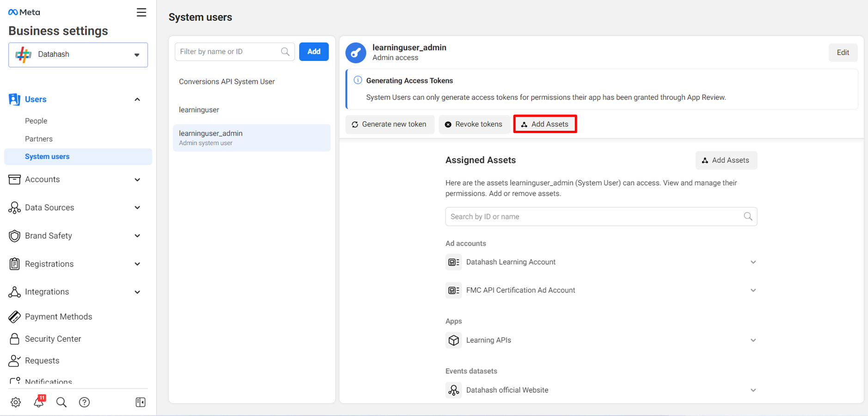Expand the Registrations chevron
868x416 pixels.
(x=137, y=264)
